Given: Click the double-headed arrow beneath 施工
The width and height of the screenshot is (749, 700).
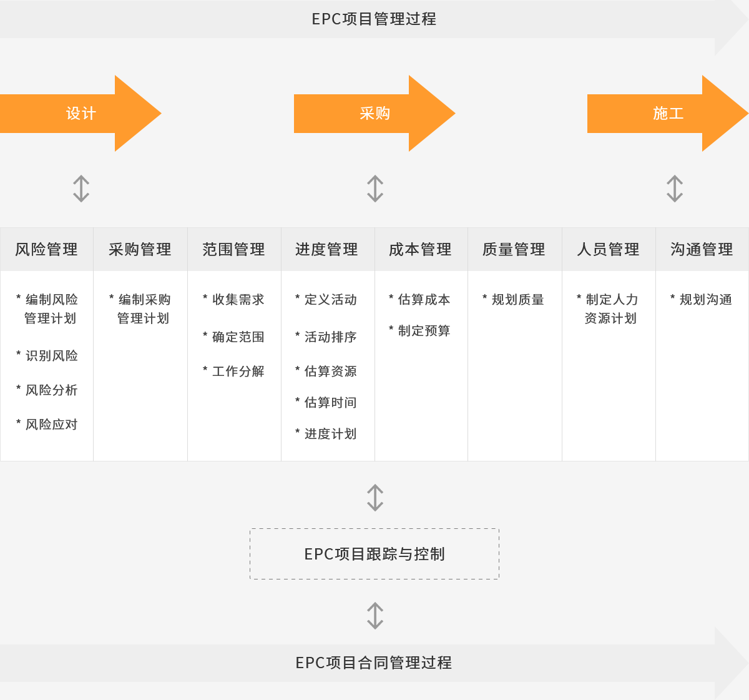Looking at the screenshot, I should coord(675,189).
